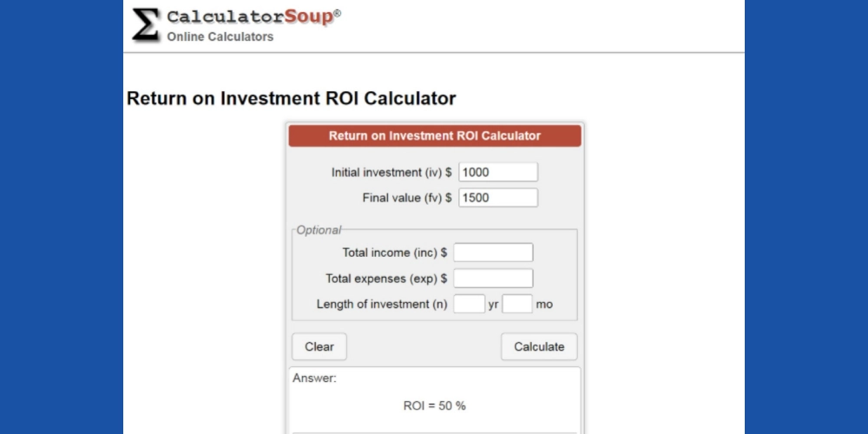Click into the Total income field

click(x=493, y=253)
